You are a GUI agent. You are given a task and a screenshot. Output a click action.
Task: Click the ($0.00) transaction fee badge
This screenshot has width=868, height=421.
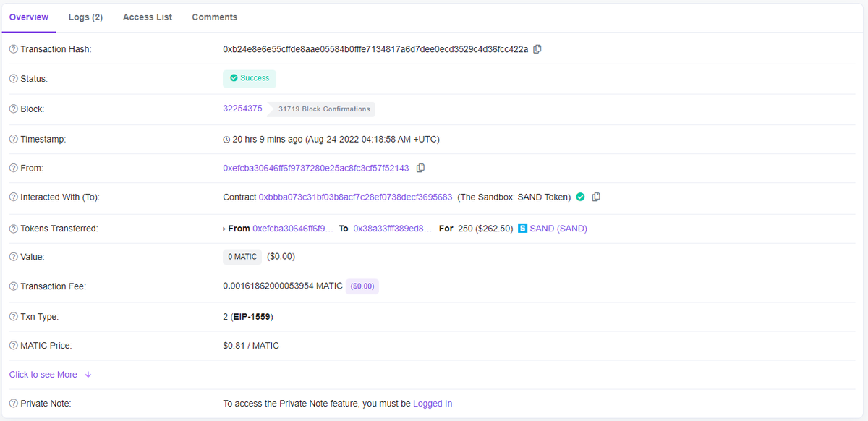pyautogui.click(x=362, y=286)
